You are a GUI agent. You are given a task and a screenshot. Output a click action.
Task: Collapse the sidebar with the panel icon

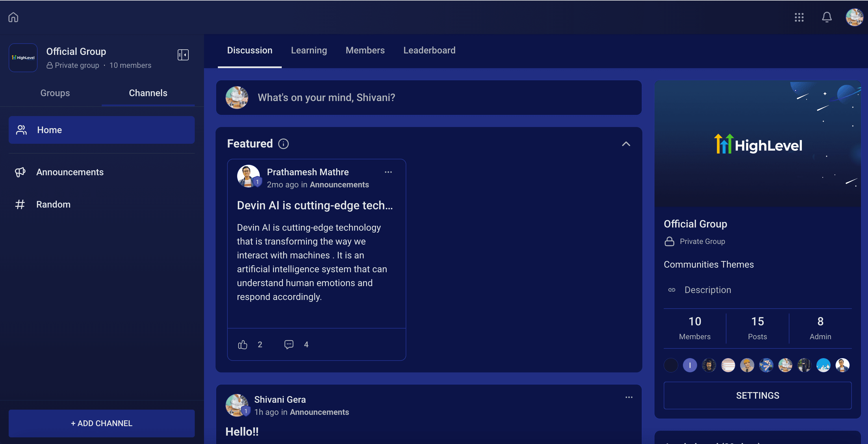pyautogui.click(x=183, y=55)
